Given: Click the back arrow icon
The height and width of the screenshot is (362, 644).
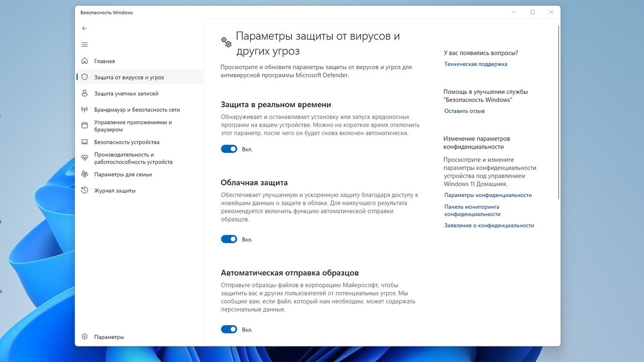Looking at the screenshot, I should [x=84, y=28].
